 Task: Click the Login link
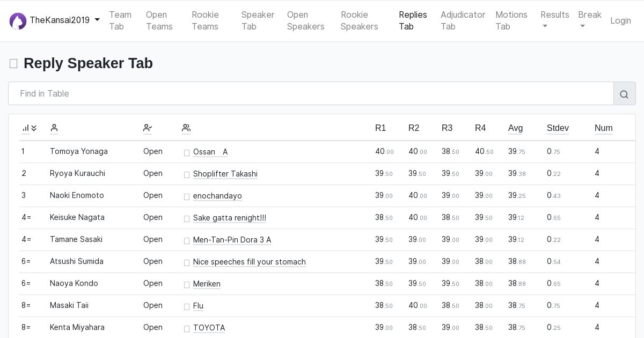620,20
